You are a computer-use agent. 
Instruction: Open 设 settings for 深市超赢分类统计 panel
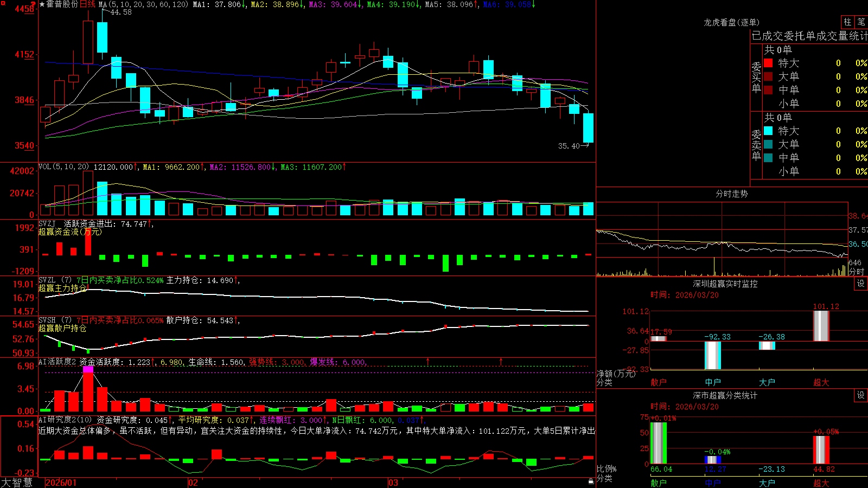861,395
